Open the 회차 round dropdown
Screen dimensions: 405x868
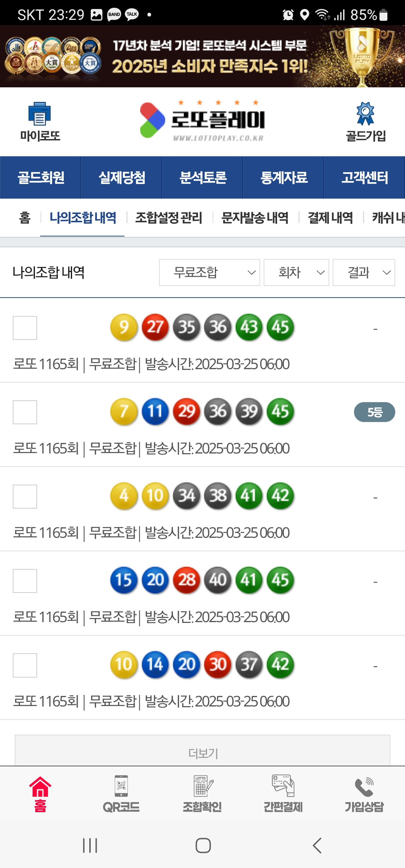[x=296, y=272]
